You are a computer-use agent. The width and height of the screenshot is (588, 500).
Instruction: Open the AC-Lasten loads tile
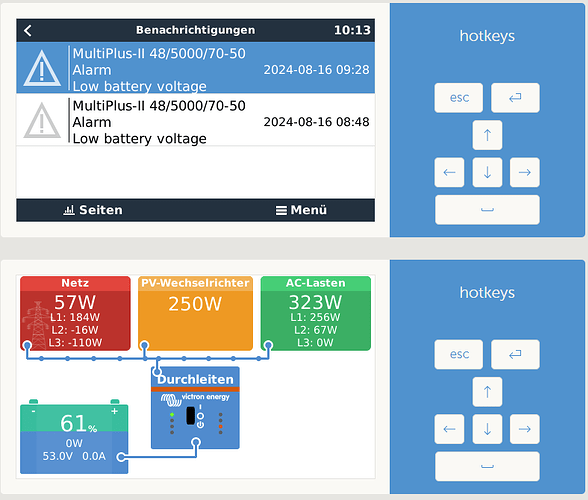point(316,313)
